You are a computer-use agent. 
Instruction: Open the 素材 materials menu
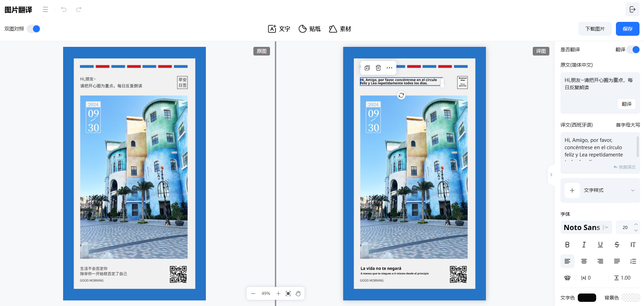[340, 29]
